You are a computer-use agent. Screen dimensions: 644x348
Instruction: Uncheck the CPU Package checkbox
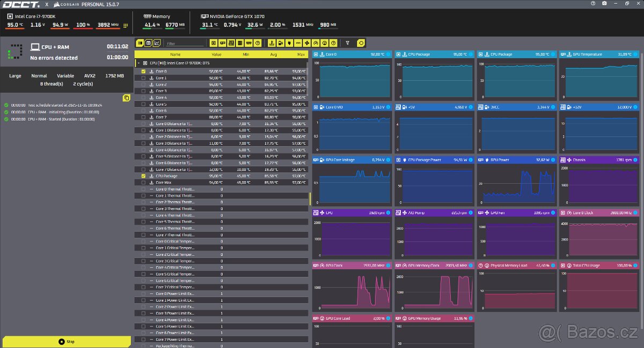click(x=143, y=176)
